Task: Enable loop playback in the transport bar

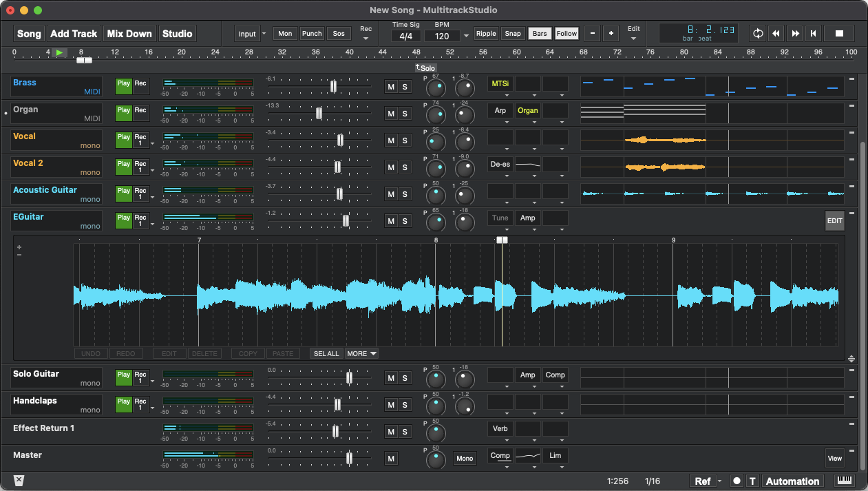Action: pos(757,33)
